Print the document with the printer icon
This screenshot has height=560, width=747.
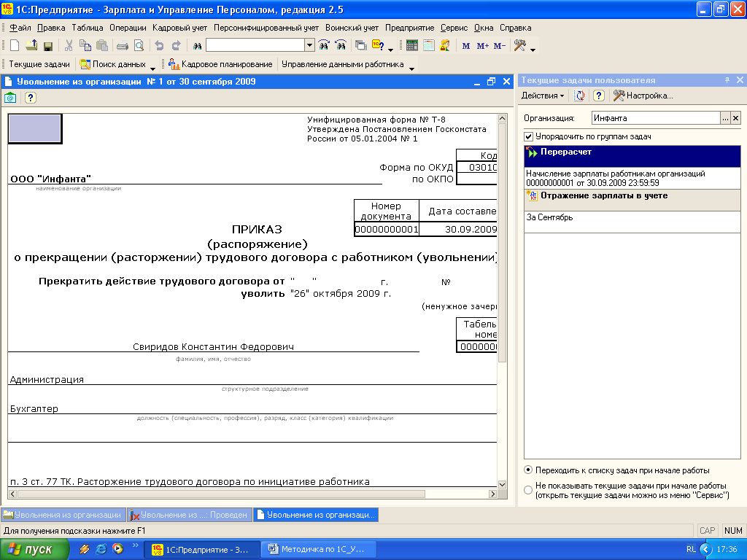123,46
